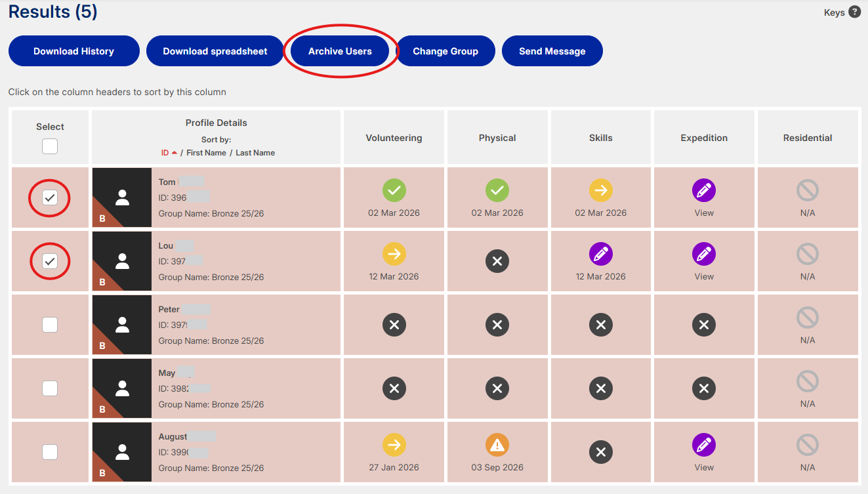The width and height of the screenshot is (868, 494).
Task: Click May's Skills cross icon
Action: (601, 388)
